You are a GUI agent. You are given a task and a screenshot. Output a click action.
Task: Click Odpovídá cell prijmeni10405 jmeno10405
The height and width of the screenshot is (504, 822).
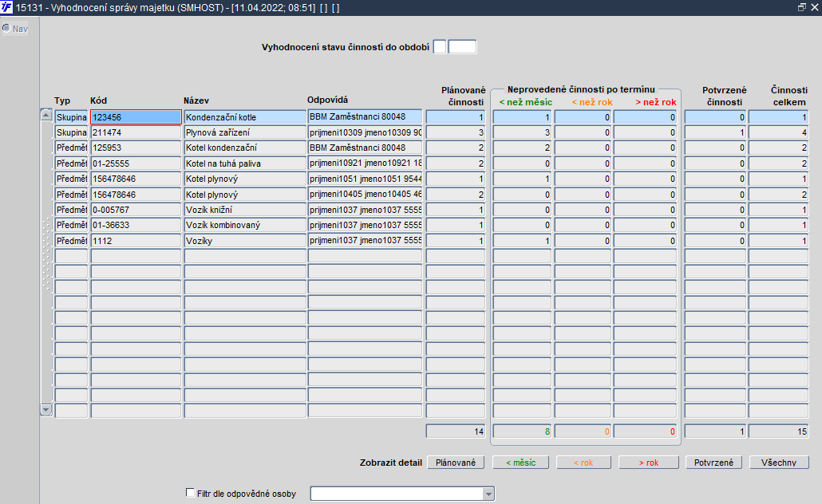(x=365, y=195)
